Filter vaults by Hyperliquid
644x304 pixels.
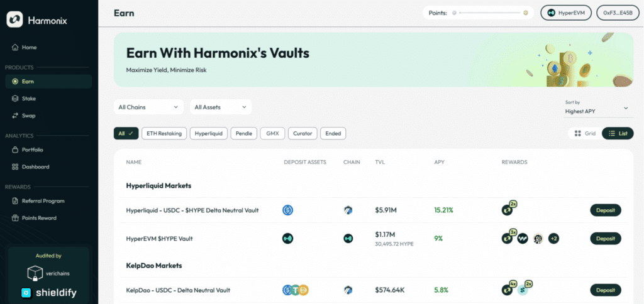pos(209,133)
